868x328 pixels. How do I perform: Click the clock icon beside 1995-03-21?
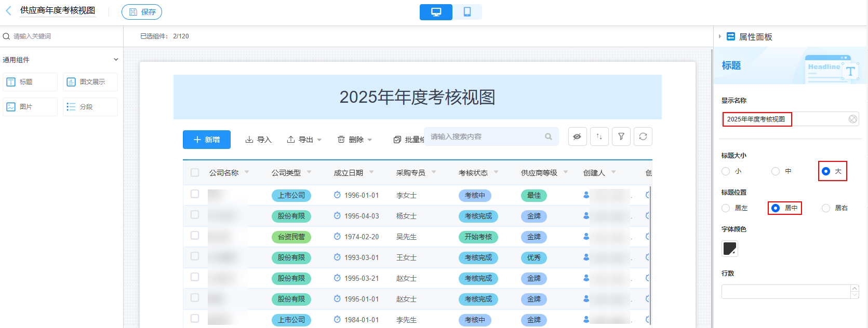pos(337,278)
